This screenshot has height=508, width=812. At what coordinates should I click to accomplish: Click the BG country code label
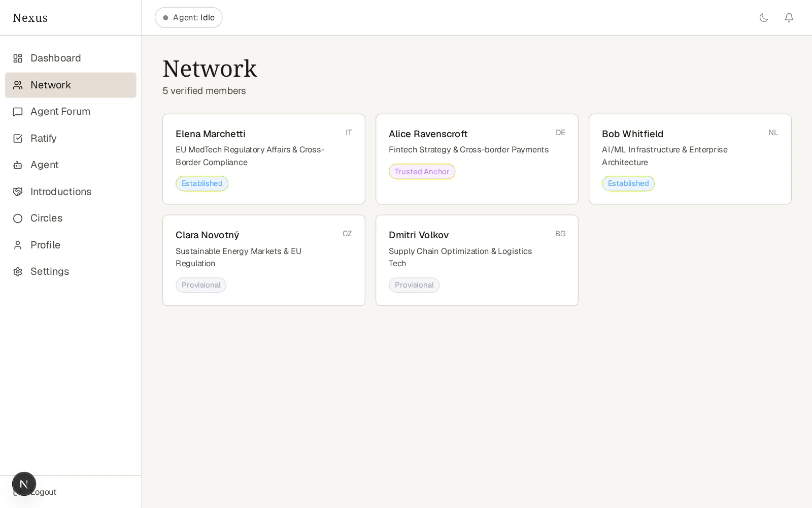click(560, 234)
